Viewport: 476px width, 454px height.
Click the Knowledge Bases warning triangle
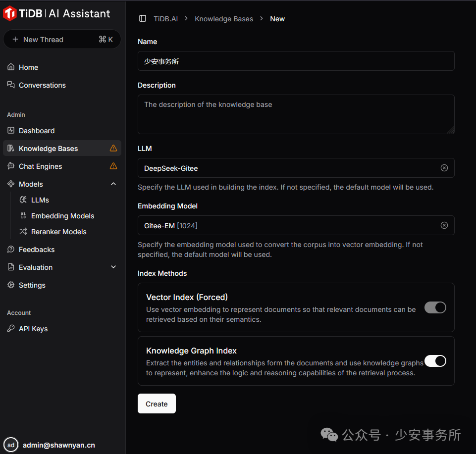(x=113, y=148)
